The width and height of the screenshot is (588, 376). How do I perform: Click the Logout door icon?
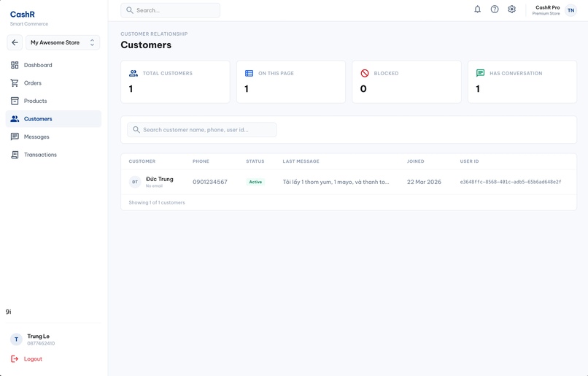pyautogui.click(x=15, y=358)
